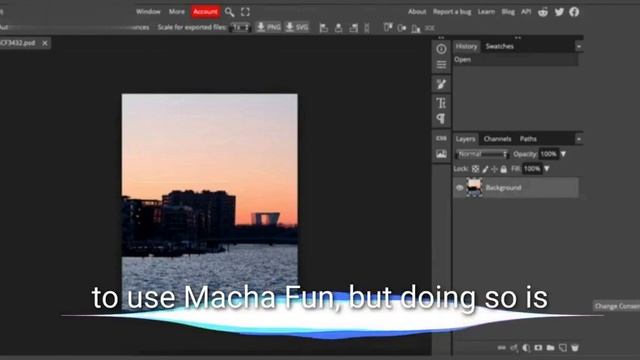Open the image Histogram panel icon
Image resolution: width=640 pixels, height=360 pixels.
pyautogui.click(x=441, y=154)
